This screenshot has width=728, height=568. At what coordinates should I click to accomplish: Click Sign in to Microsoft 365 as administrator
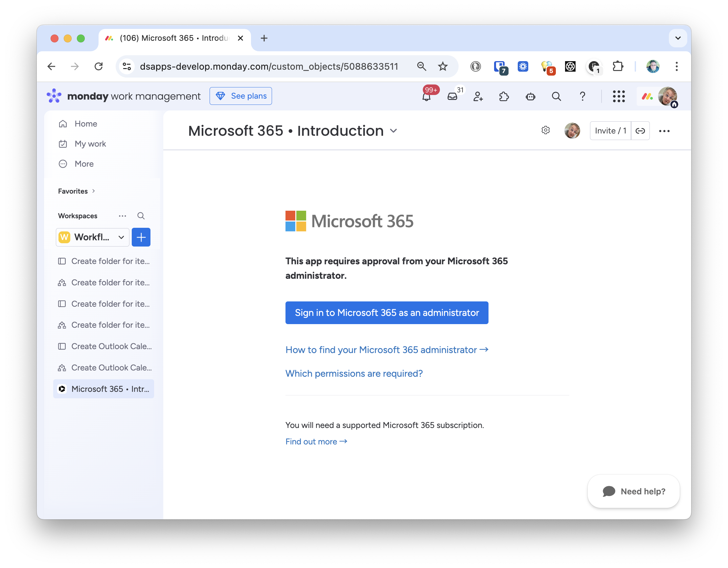point(387,313)
